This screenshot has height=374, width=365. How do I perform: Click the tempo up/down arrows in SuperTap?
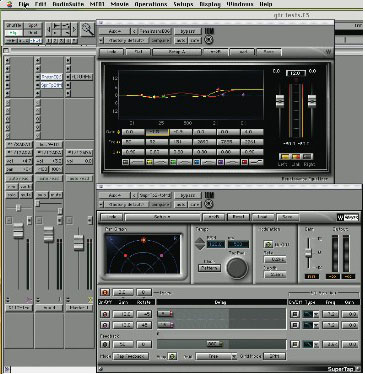coord(200,244)
